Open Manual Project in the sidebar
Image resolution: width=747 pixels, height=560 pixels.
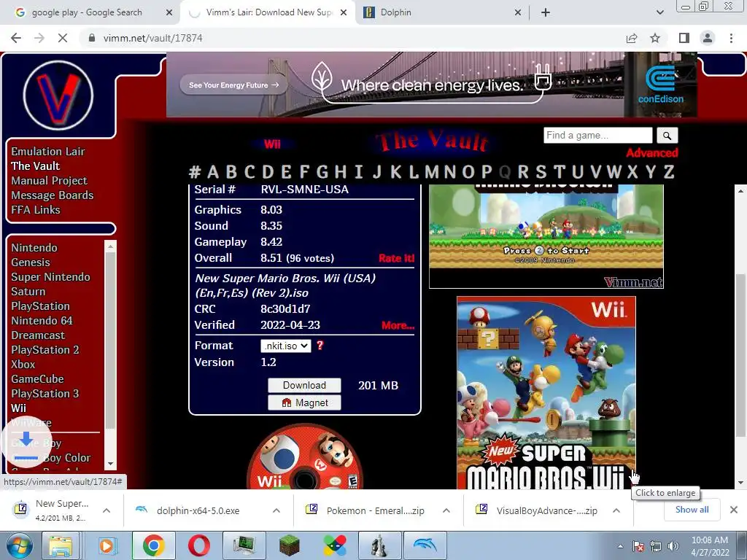point(49,181)
